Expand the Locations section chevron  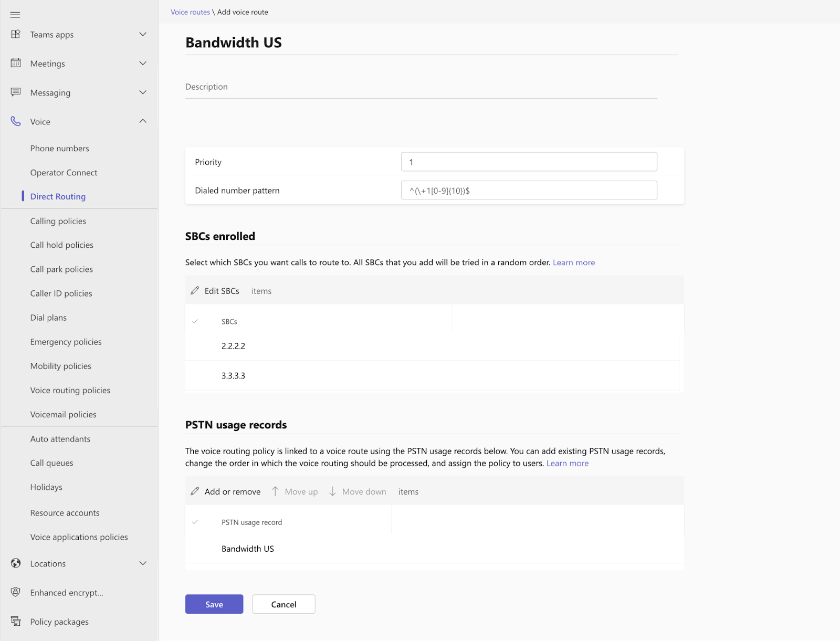(143, 563)
